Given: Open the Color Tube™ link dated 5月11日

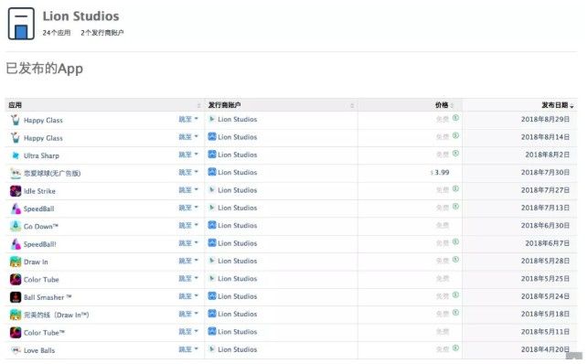Looking at the screenshot, I should pos(44,333).
